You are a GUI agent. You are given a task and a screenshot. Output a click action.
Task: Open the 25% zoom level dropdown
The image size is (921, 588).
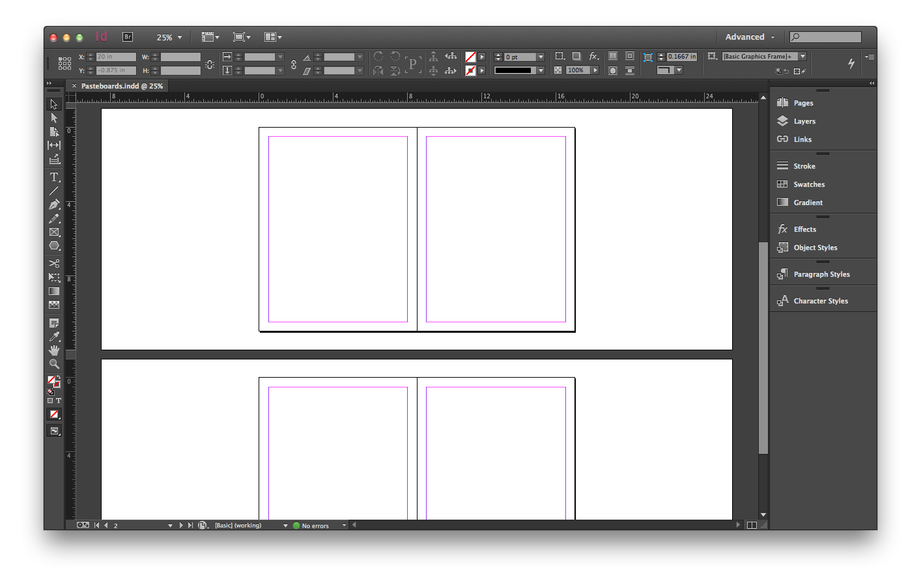click(x=169, y=37)
